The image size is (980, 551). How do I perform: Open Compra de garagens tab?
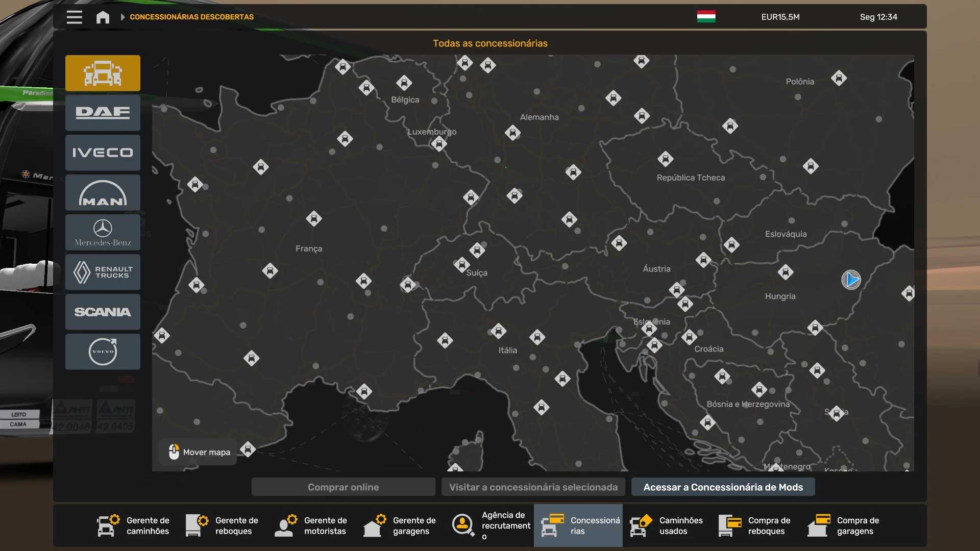coord(844,525)
